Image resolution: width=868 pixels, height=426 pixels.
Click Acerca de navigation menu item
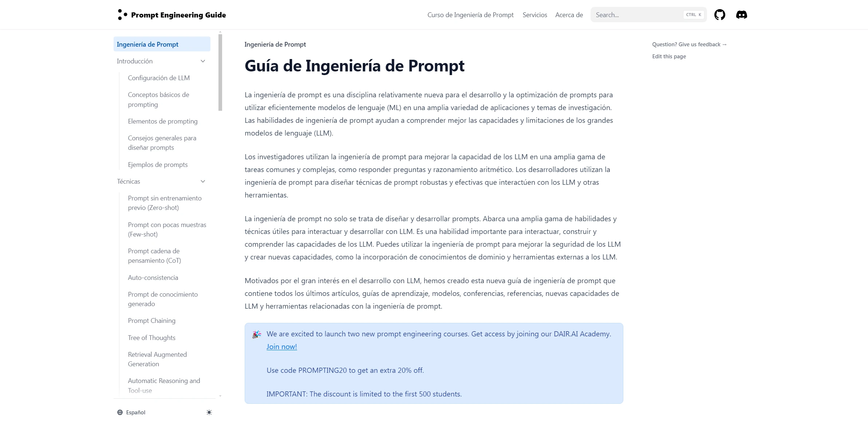click(x=569, y=15)
